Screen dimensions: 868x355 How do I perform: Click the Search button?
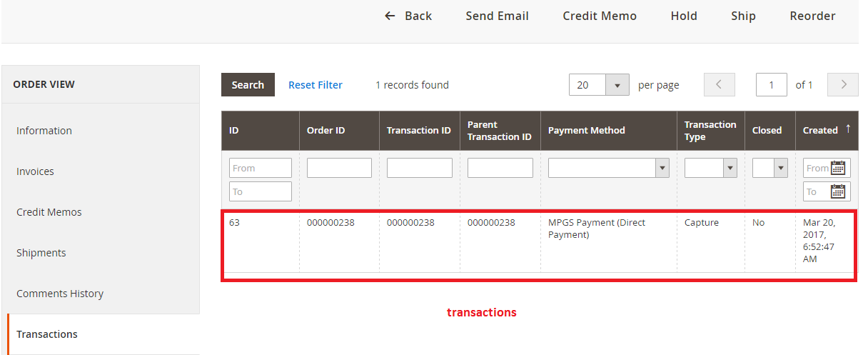click(x=248, y=84)
